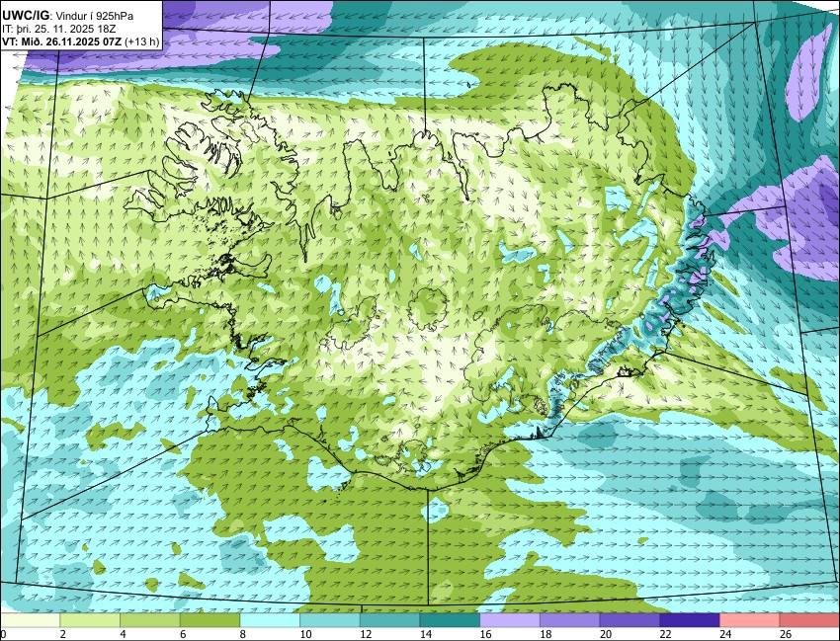Click the legend scale label '10'
The height and width of the screenshot is (641, 840).
(305, 634)
